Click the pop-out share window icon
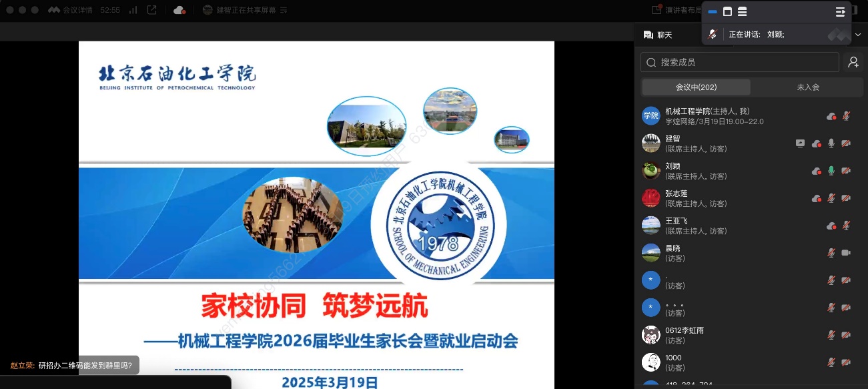Viewport: 868px width, 389px height. [x=152, y=10]
